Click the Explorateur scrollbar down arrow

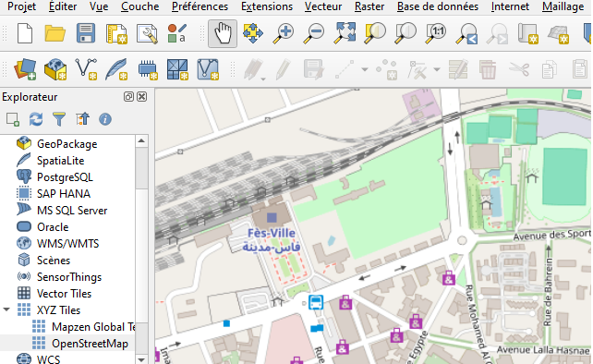coord(141,359)
